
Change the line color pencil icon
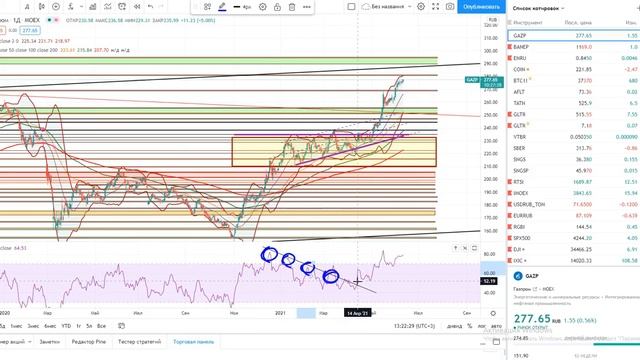click(x=222, y=7)
